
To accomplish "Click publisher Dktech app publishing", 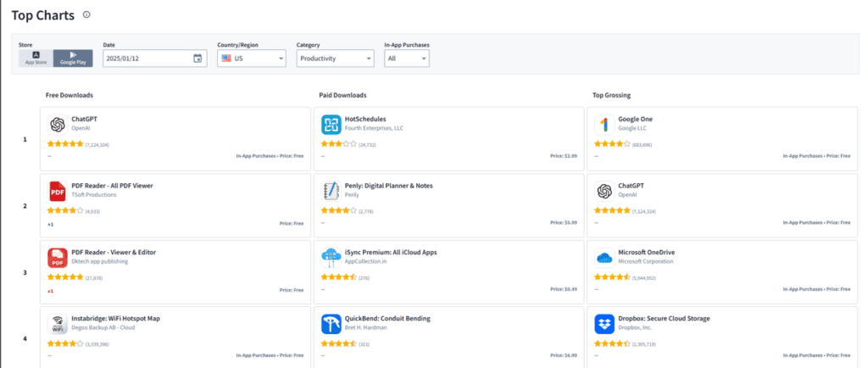I will [100, 260].
